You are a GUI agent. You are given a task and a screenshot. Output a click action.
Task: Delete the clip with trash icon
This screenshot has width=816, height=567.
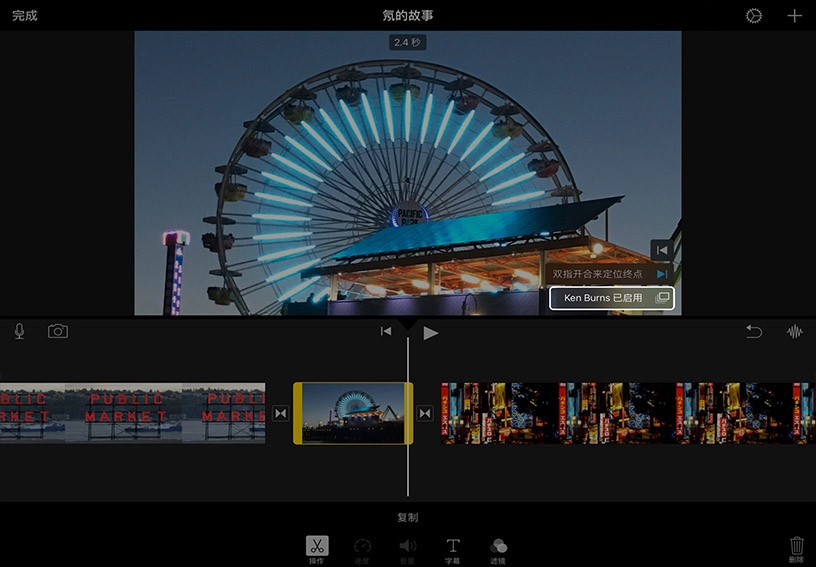(x=796, y=546)
